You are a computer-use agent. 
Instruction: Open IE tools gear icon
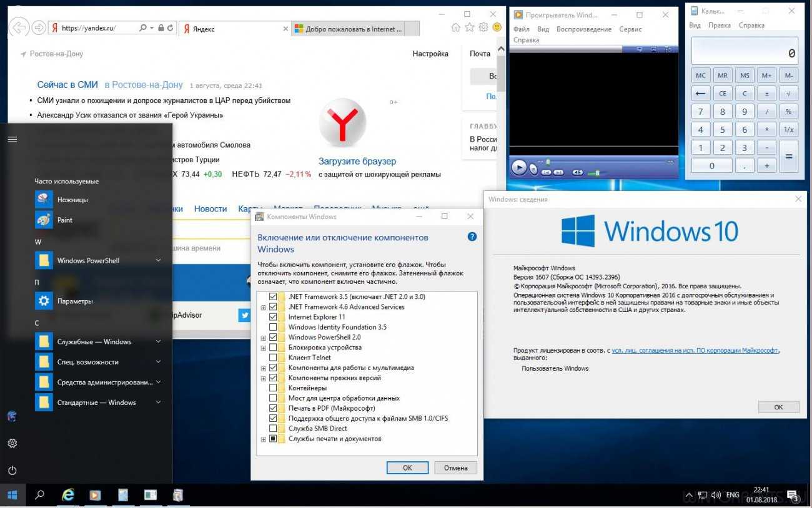point(483,27)
